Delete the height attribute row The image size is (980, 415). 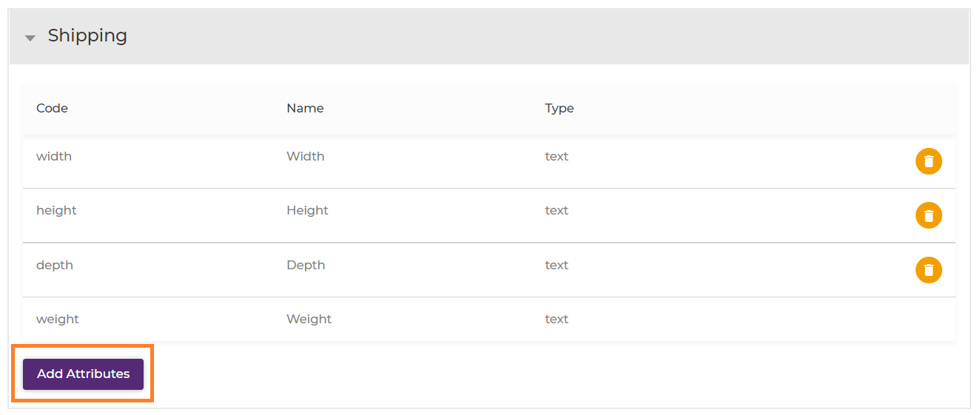tap(928, 215)
